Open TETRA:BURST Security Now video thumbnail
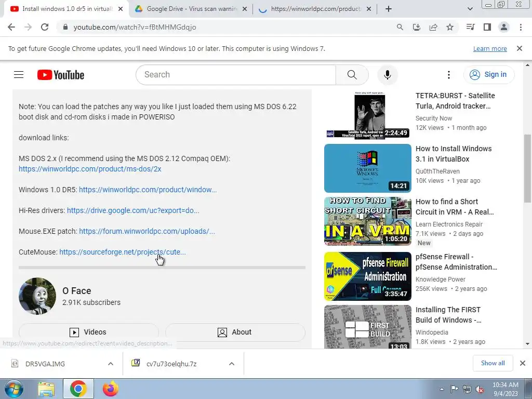The image size is (532, 399). click(x=368, y=115)
